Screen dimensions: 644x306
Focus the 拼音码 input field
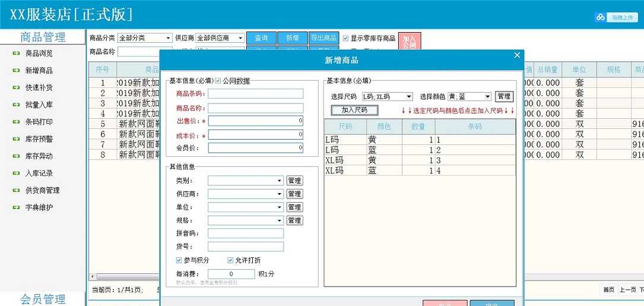click(246, 234)
